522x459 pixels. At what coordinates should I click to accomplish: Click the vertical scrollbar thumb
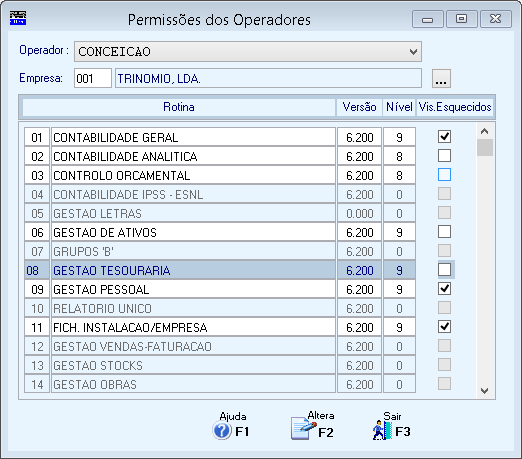tap(485, 148)
